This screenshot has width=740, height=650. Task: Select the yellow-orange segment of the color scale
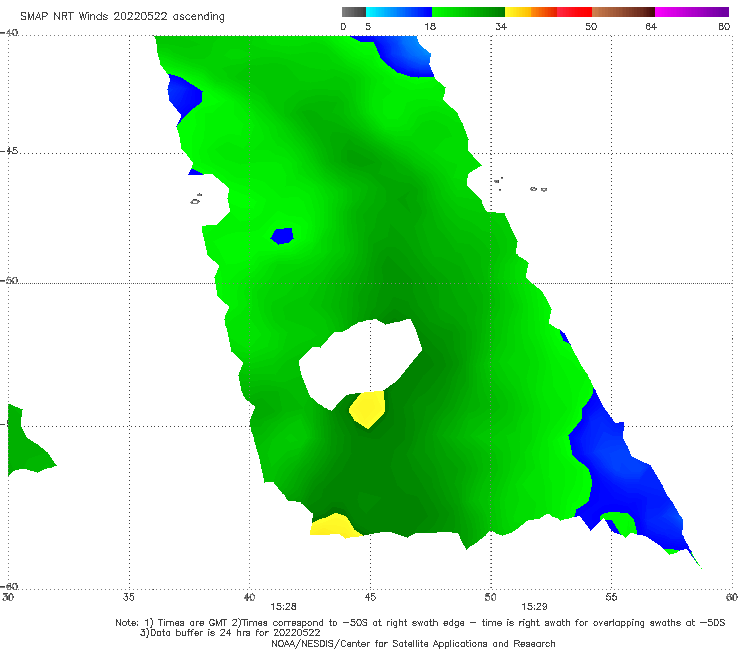pos(531,12)
